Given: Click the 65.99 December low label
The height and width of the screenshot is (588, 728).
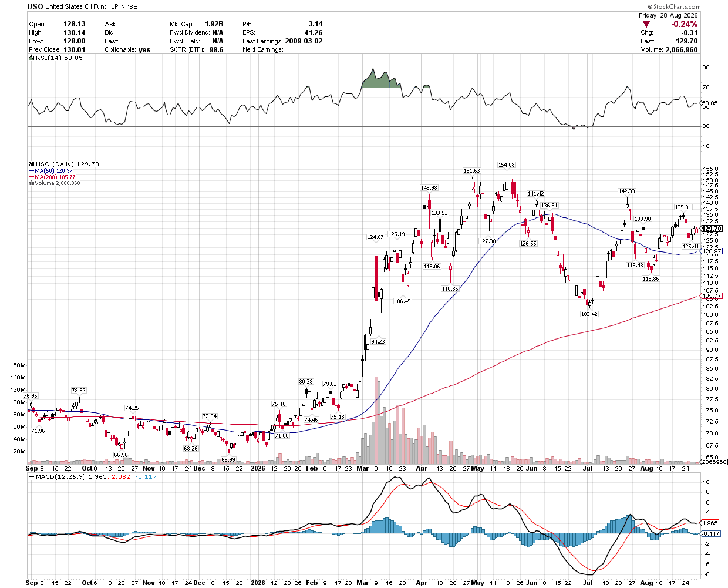Looking at the screenshot, I should tap(228, 460).
